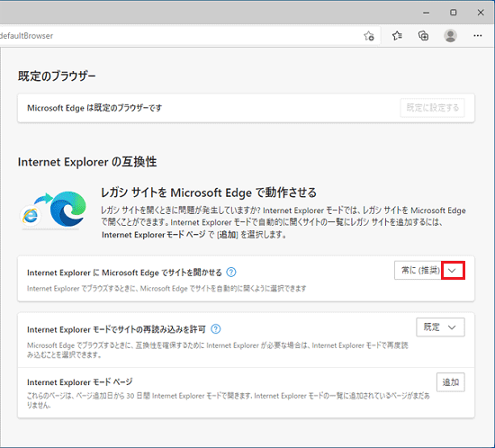Image resolution: width=495 pixels, height=448 pixels.
Task: Open the 既定 dropdown for IE mode reload
Action: pos(440,327)
